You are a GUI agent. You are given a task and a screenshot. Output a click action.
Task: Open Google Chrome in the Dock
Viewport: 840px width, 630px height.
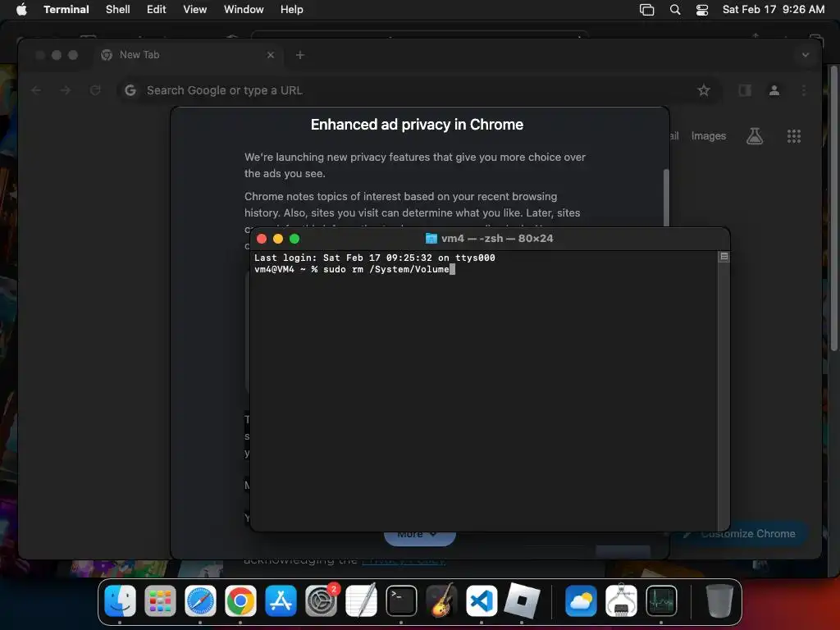click(x=240, y=600)
